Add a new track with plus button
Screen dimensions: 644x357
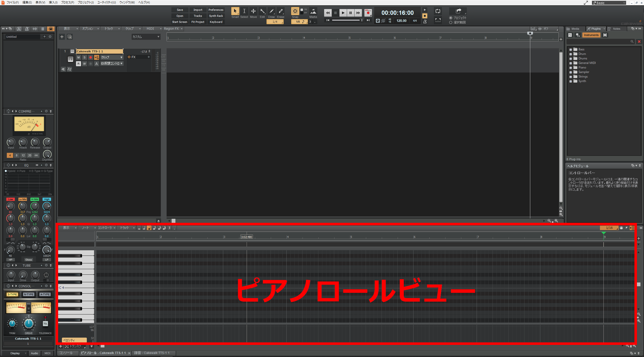tap(62, 37)
